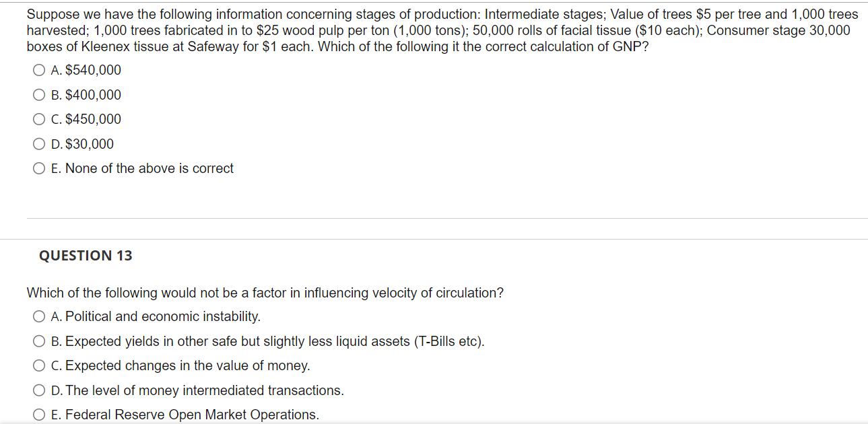The image size is (868, 424).
Task: Click the velocity of circulation question text
Action: coord(265,292)
